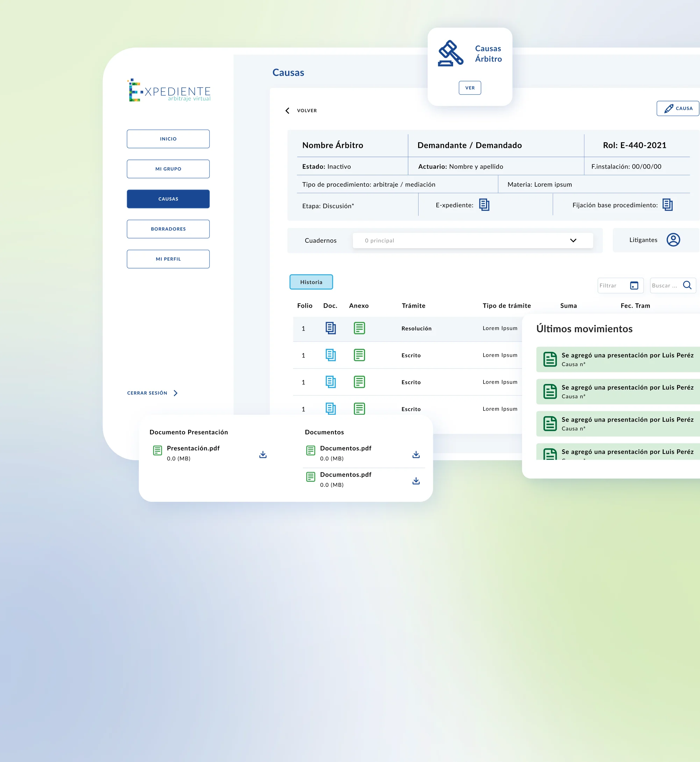
Task: Open the E-xpediente document icon
Action: pyautogui.click(x=484, y=205)
